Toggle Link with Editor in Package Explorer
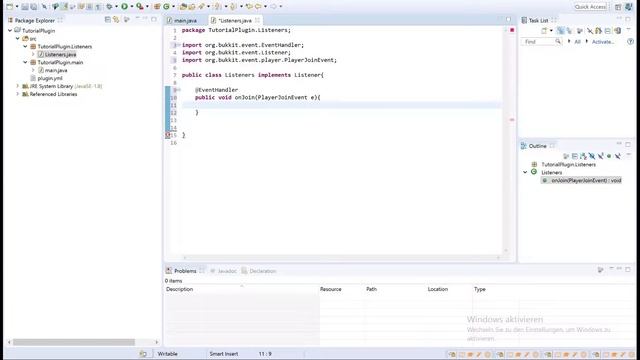The image size is (640, 360). tap(116, 20)
